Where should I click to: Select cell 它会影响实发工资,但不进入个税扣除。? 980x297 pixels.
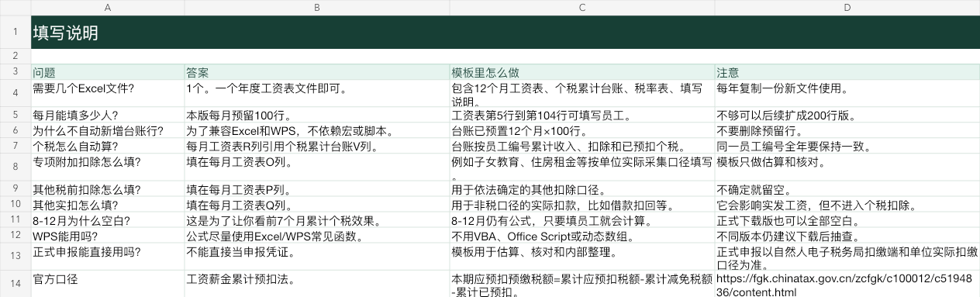847,205
